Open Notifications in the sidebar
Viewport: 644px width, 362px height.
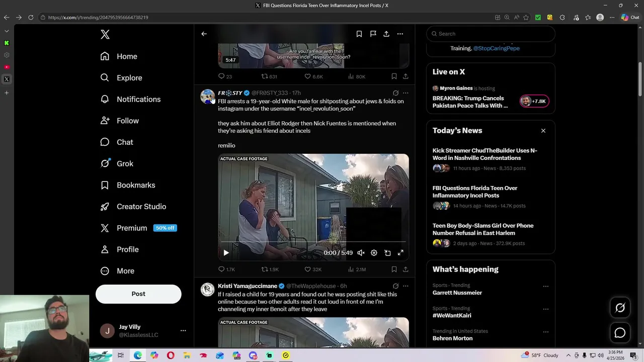coord(131,99)
